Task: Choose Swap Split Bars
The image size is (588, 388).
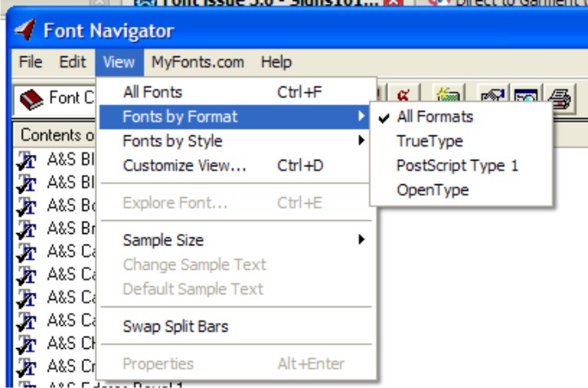Action: pyautogui.click(x=237, y=326)
